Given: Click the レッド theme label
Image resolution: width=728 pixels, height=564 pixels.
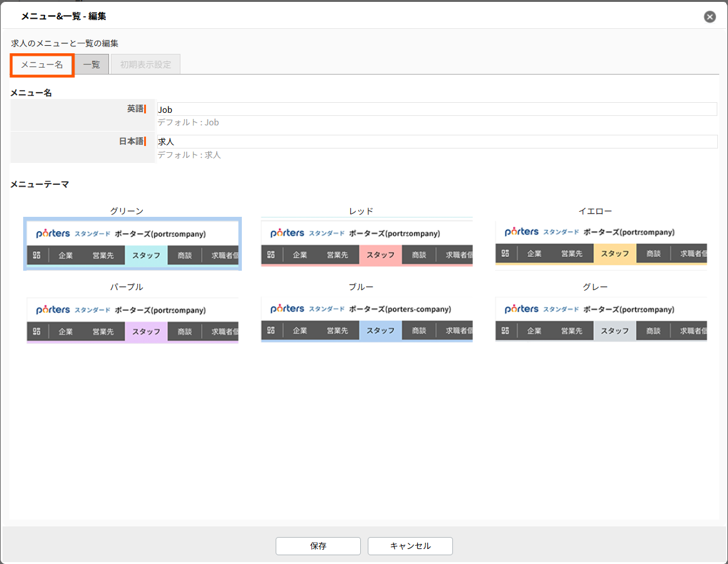Looking at the screenshot, I should 361,211.
